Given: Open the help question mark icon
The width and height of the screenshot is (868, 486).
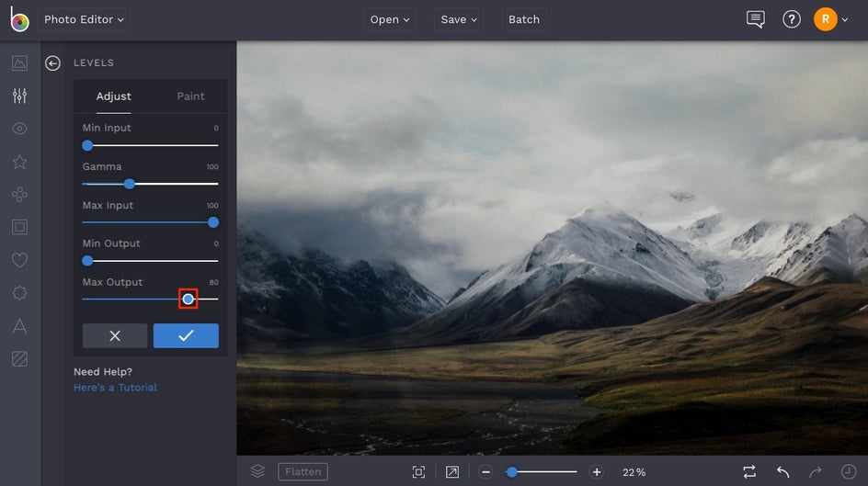Looking at the screenshot, I should pos(791,19).
